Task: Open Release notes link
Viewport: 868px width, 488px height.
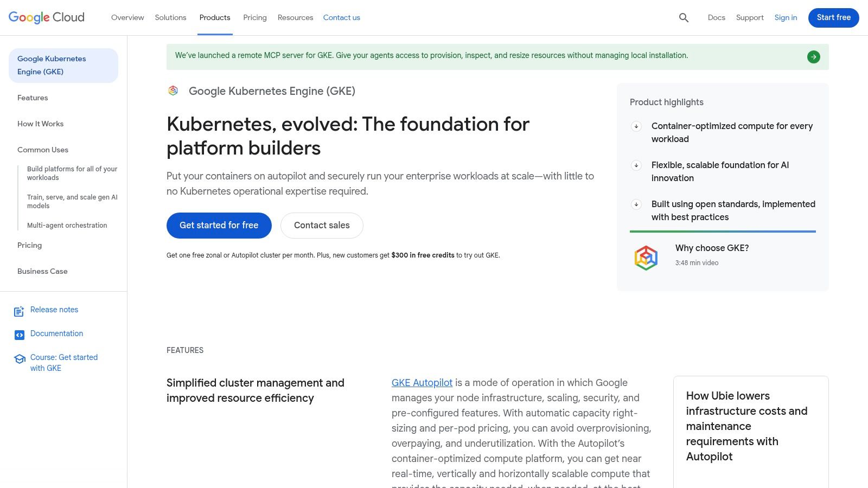Action: (x=54, y=310)
